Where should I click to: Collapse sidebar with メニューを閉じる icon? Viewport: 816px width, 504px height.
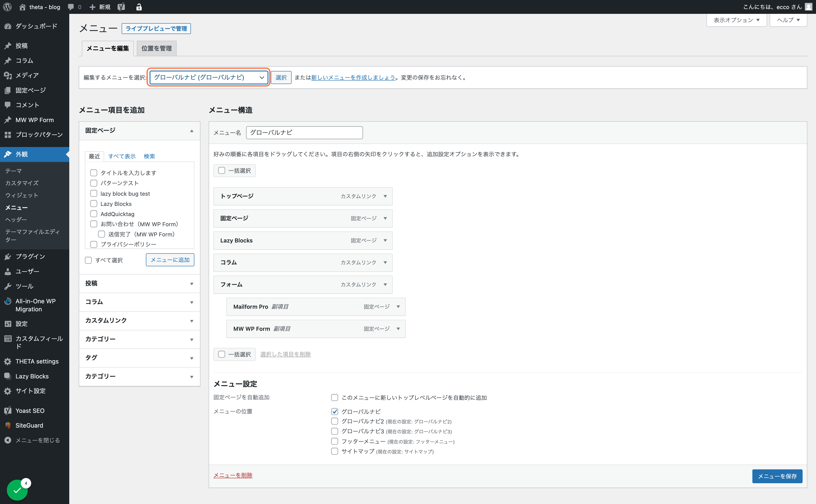pyautogui.click(x=8, y=440)
